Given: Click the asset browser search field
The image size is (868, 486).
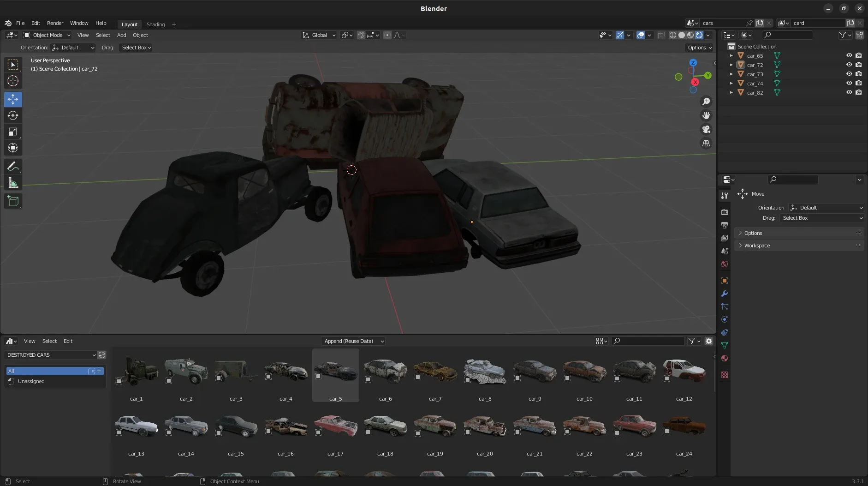Looking at the screenshot, I should pyautogui.click(x=648, y=341).
